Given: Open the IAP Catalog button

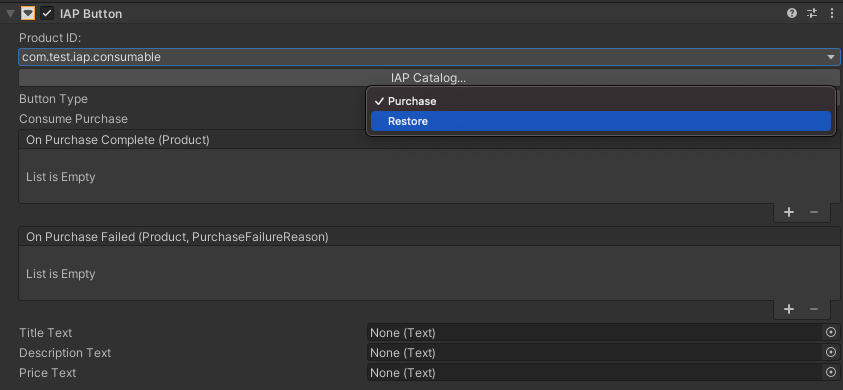Looking at the screenshot, I should click(x=428, y=77).
